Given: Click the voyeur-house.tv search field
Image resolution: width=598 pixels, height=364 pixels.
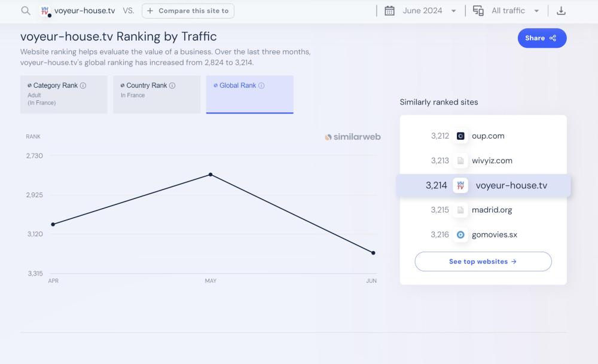Looking at the screenshot, I should pos(84,11).
